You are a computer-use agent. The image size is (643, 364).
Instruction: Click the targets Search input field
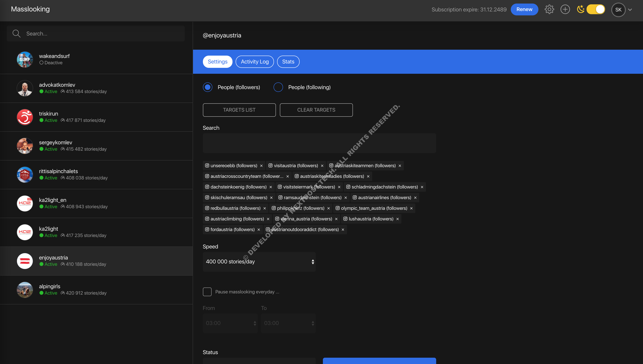(319, 143)
